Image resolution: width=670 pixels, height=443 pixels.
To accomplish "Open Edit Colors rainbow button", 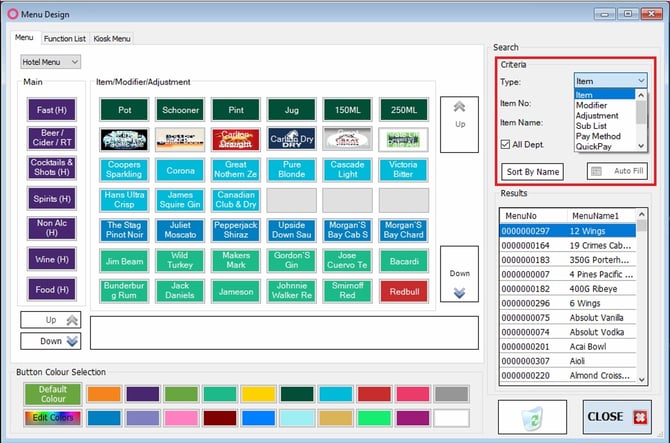I will (53, 417).
